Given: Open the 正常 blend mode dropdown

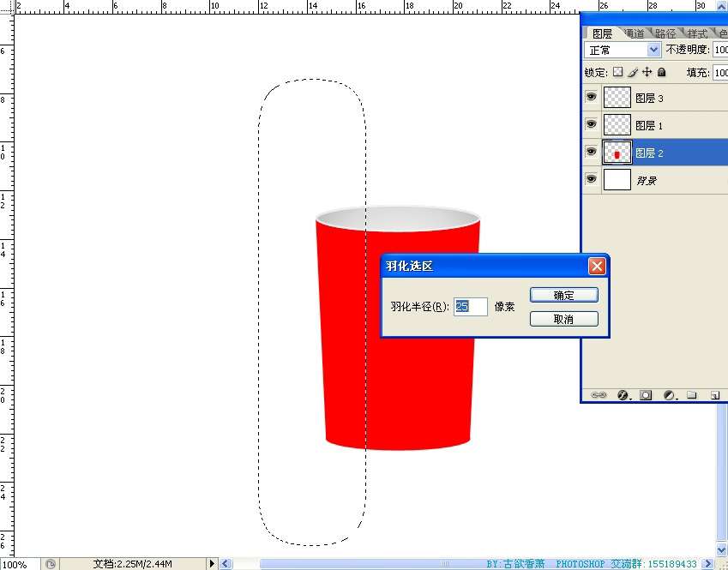Looking at the screenshot, I should 623,51.
